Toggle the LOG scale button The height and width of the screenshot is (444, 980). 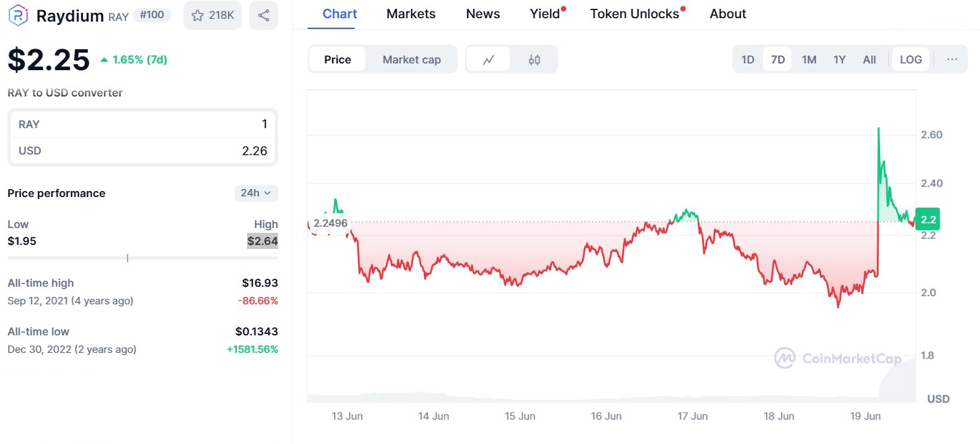pos(910,59)
